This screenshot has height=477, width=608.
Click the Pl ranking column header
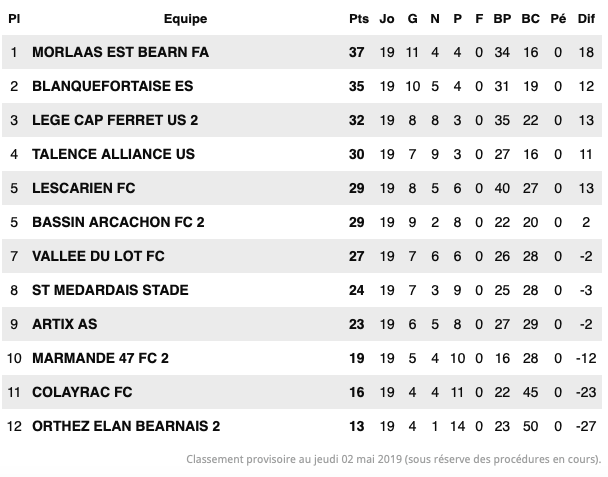pyautogui.click(x=14, y=19)
